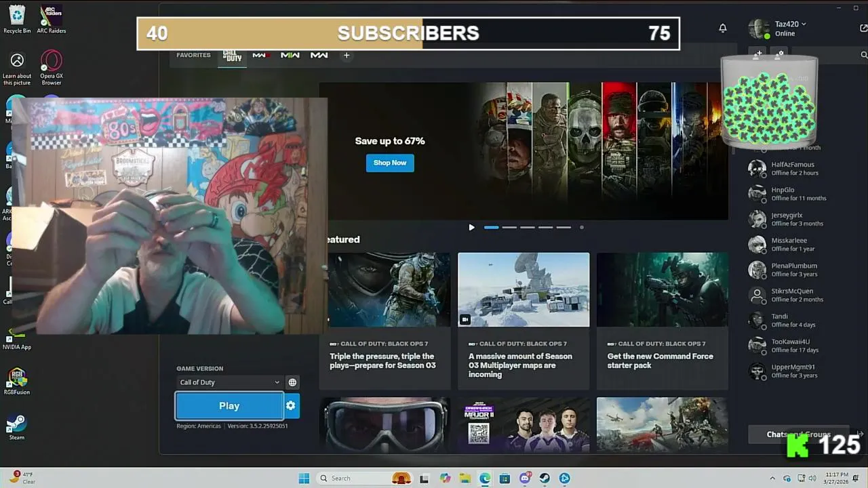This screenshot has width=868, height=488.
Task: Select friend PlenaPlumbum
Action: click(x=800, y=270)
